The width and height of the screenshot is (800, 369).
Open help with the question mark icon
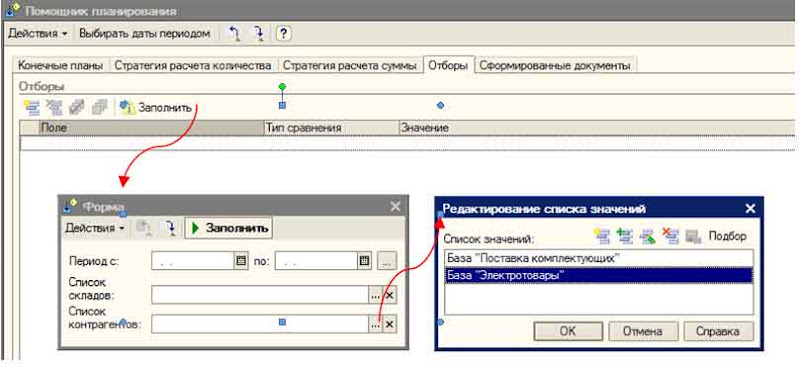283,34
